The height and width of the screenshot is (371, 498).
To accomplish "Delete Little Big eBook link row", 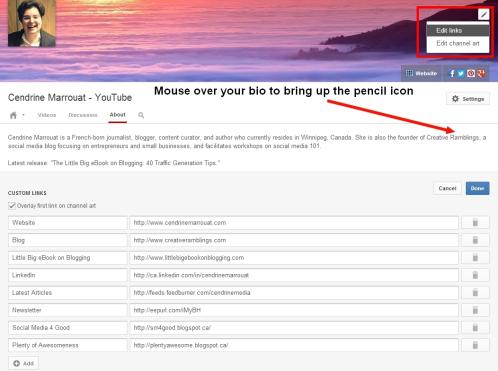I will (475, 258).
